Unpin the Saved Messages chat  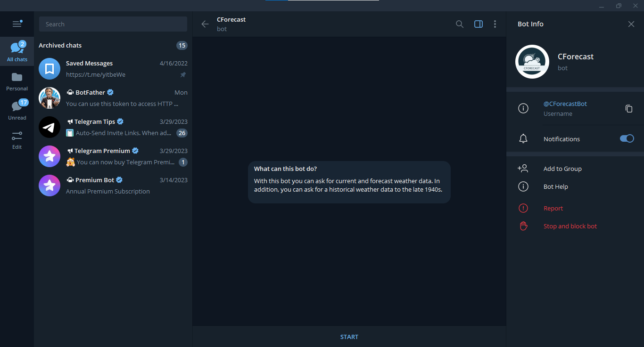click(x=183, y=74)
